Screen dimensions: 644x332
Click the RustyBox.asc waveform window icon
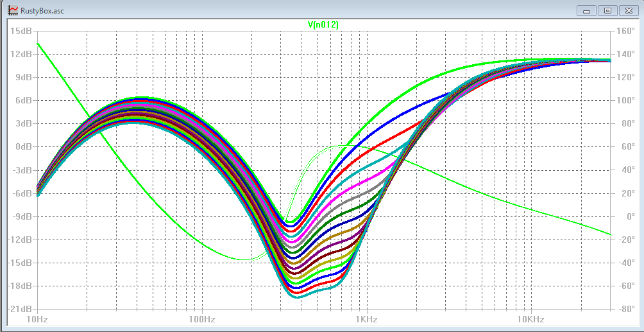click(x=12, y=10)
